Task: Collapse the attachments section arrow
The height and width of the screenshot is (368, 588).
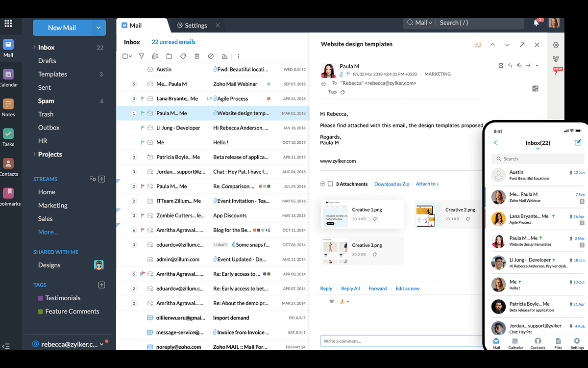Action: coord(322,184)
